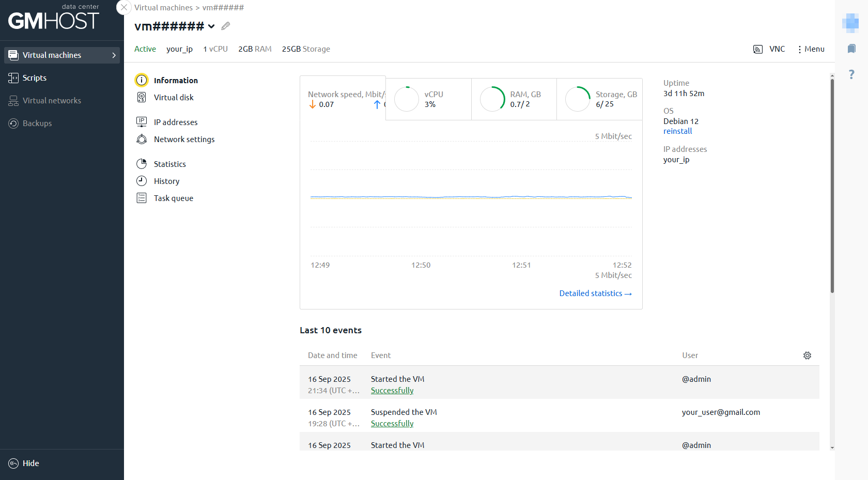The image size is (868, 480).
Task: Open the Task queue section
Action: [x=173, y=198]
